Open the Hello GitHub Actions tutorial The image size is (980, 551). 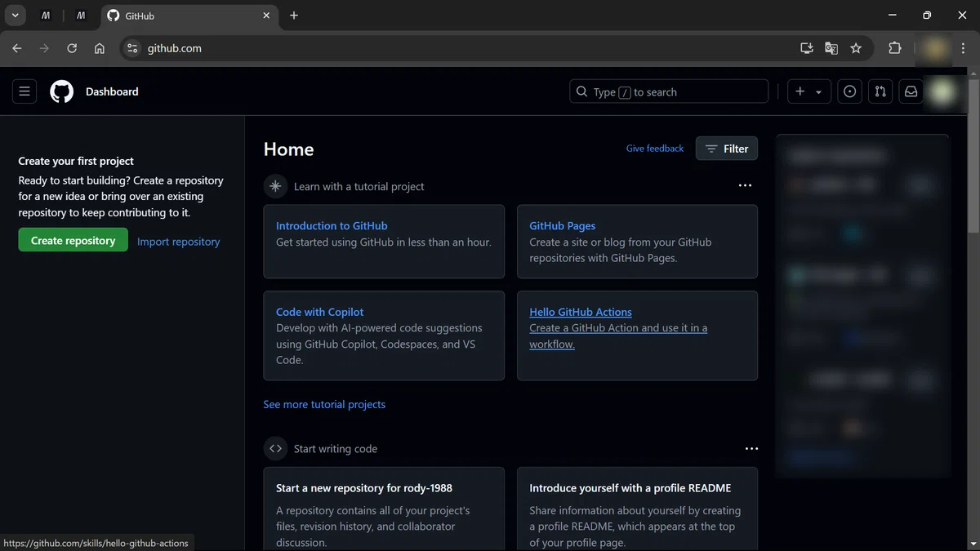581,312
